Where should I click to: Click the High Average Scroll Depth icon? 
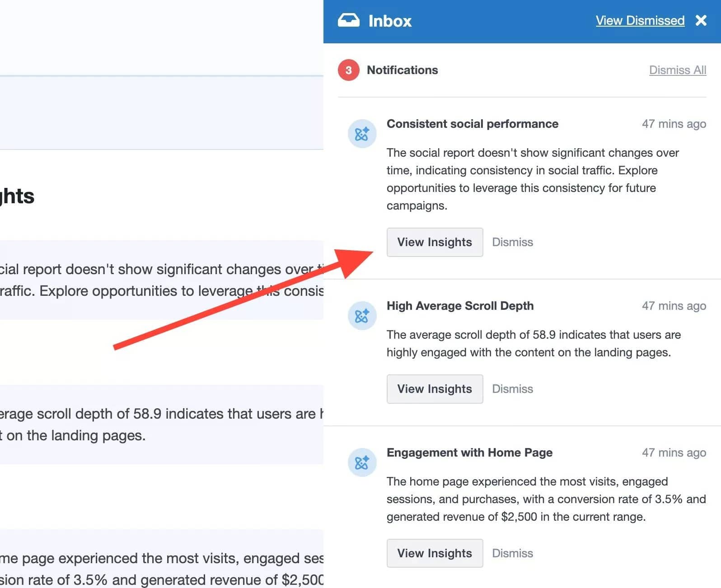(362, 316)
